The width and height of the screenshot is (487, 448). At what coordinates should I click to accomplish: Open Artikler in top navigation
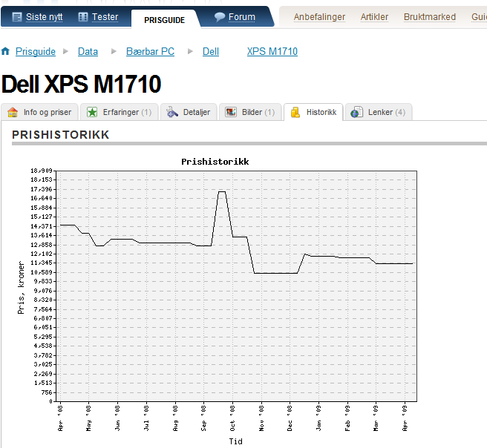tap(374, 17)
